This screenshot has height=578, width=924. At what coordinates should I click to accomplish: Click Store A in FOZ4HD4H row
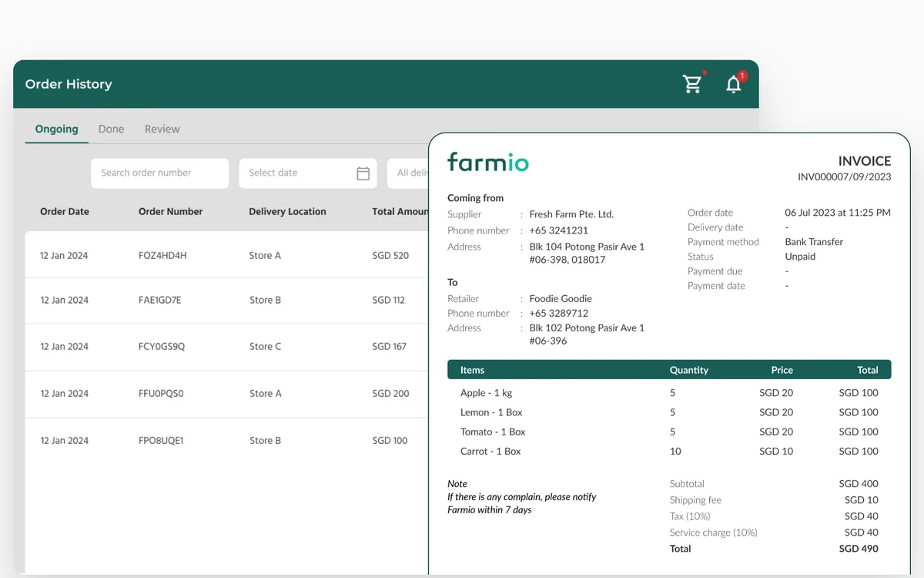[266, 255]
